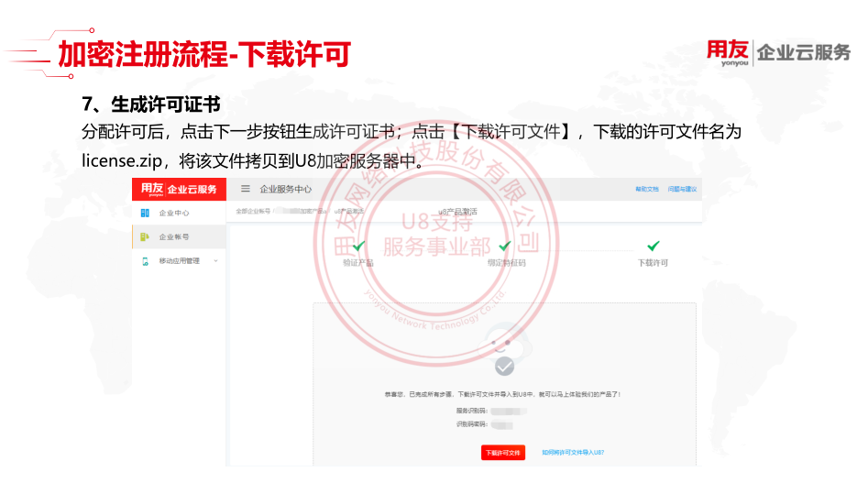Click the green checkmark above 下载许可
This screenshot has width=868, height=483.
[654, 246]
